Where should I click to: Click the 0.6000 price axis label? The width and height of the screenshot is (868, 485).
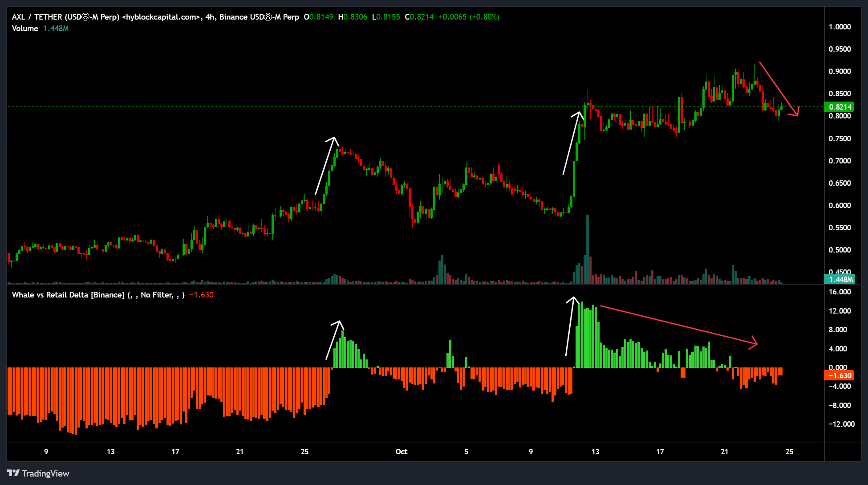pyautogui.click(x=840, y=205)
